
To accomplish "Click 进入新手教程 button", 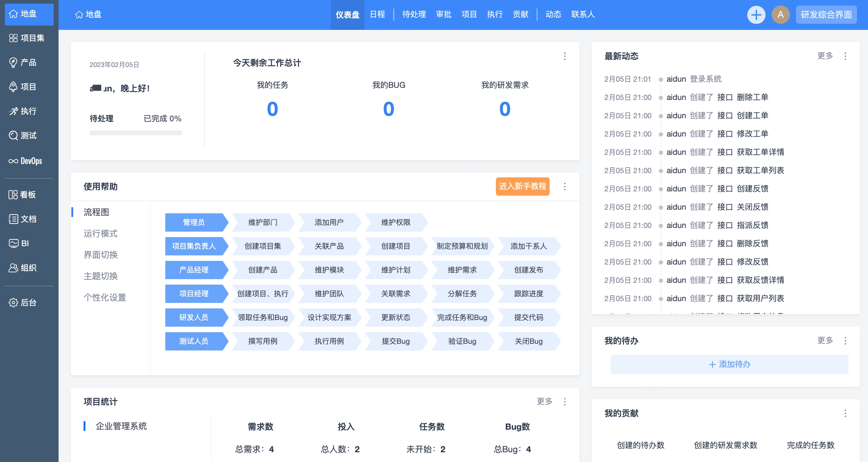I will tap(522, 186).
